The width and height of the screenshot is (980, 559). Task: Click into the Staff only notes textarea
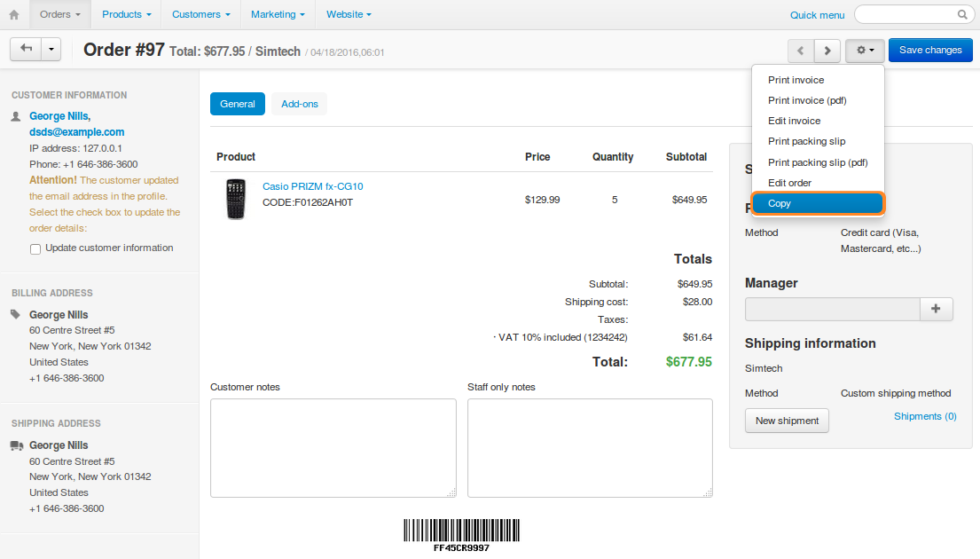(x=590, y=448)
